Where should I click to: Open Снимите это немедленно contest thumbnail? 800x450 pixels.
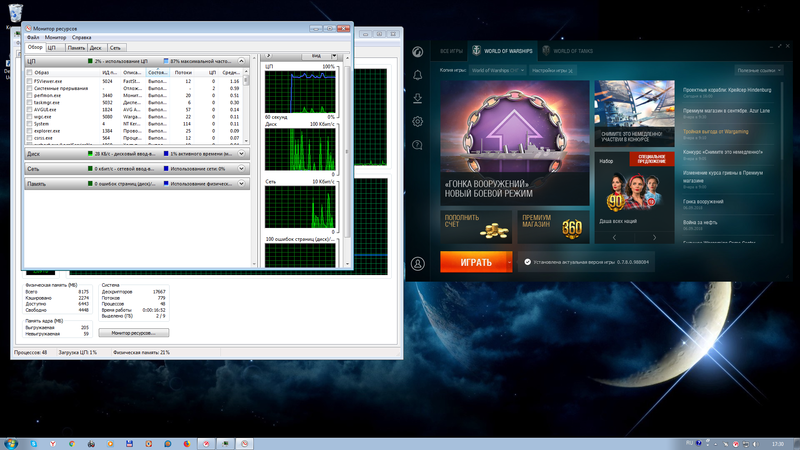pyautogui.click(x=634, y=113)
